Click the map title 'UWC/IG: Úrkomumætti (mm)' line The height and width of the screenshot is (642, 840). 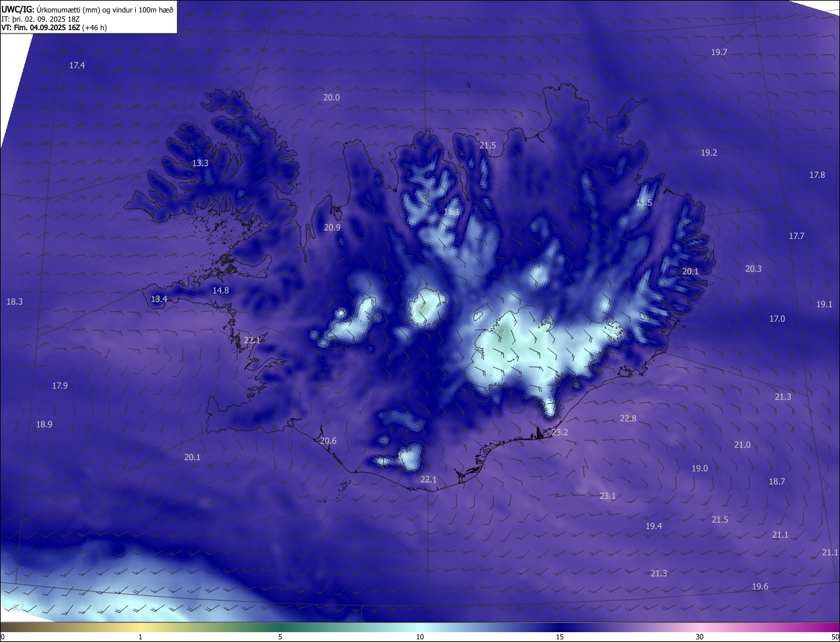[87, 9]
